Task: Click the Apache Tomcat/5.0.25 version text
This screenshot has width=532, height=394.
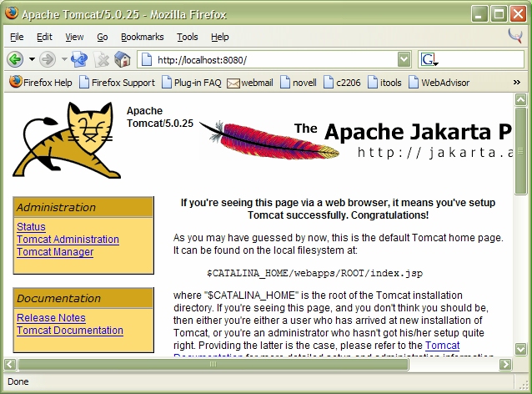Action: coord(160,117)
